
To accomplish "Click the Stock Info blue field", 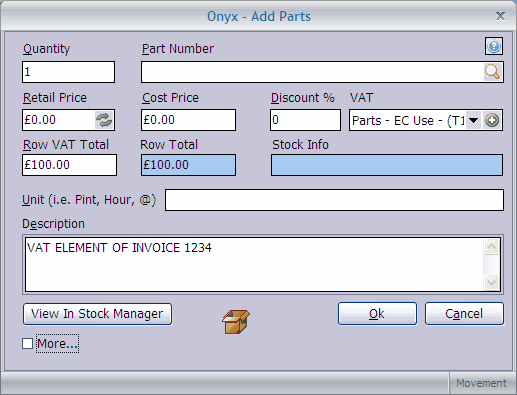I will 387,165.
